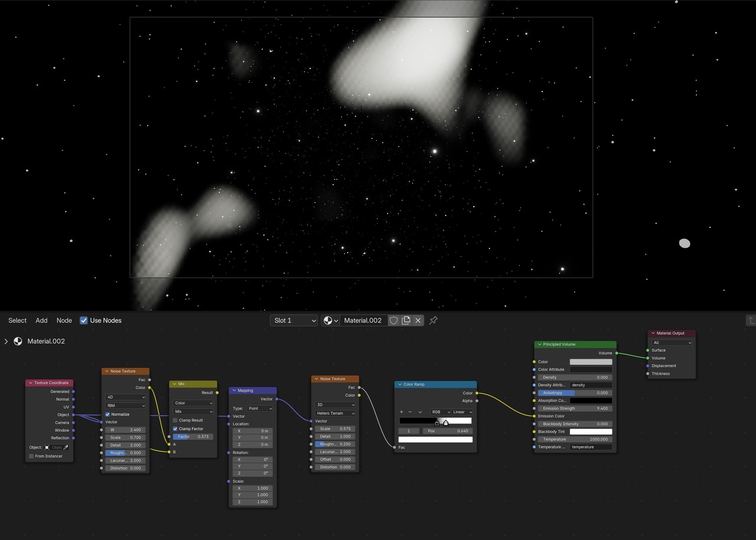
Task: Open the Add menu
Action: (x=41, y=320)
